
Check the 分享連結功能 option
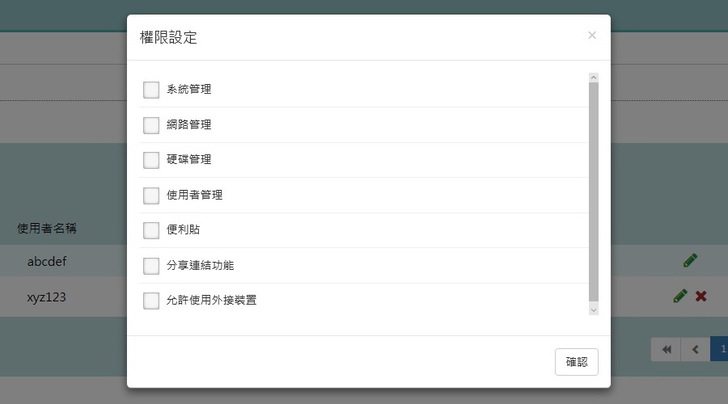pos(151,266)
